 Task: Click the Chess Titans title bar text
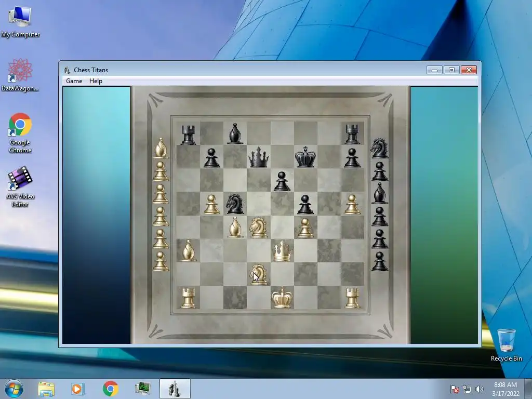(x=91, y=70)
